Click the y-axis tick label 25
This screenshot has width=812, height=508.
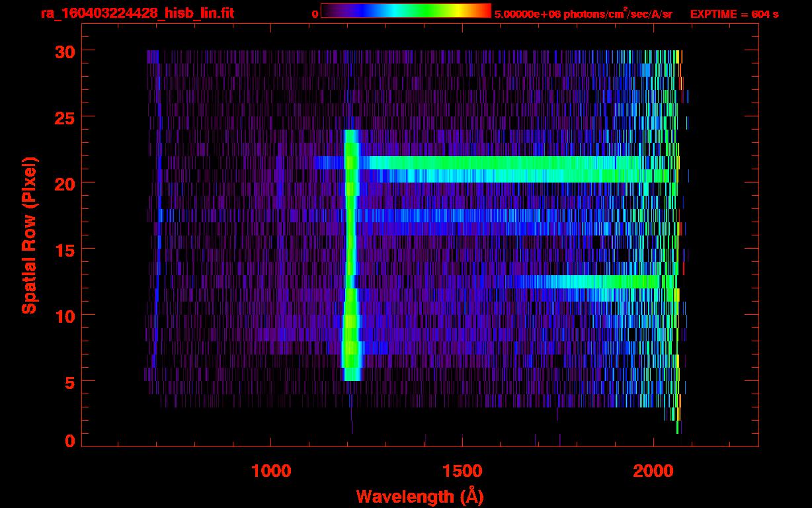tap(65, 117)
